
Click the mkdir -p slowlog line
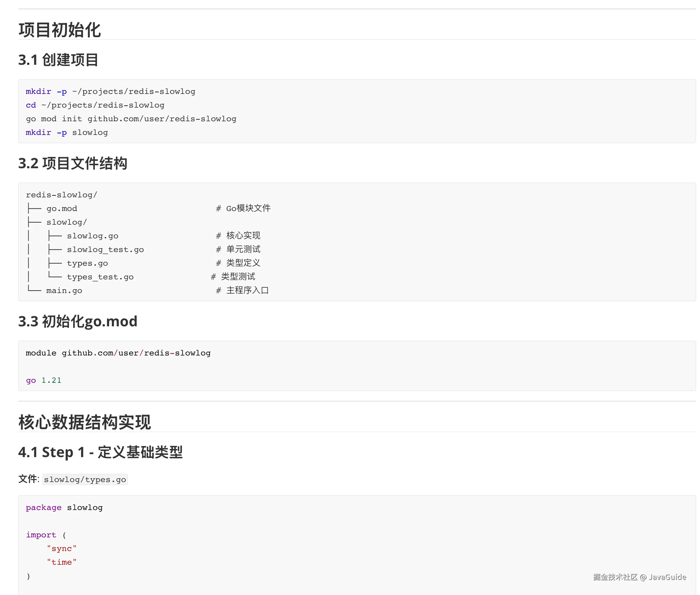click(x=67, y=133)
